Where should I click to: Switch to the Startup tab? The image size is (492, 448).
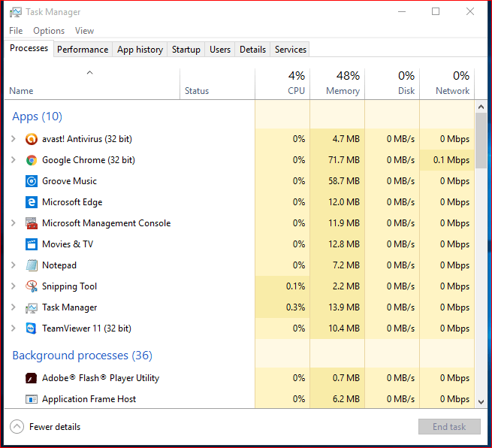(186, 50)
